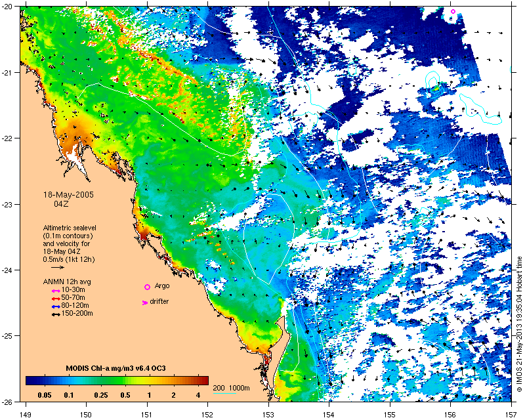Click the colorbar value '4'
This screenshot has width=525, height=420.
click(x=198, y=395)
